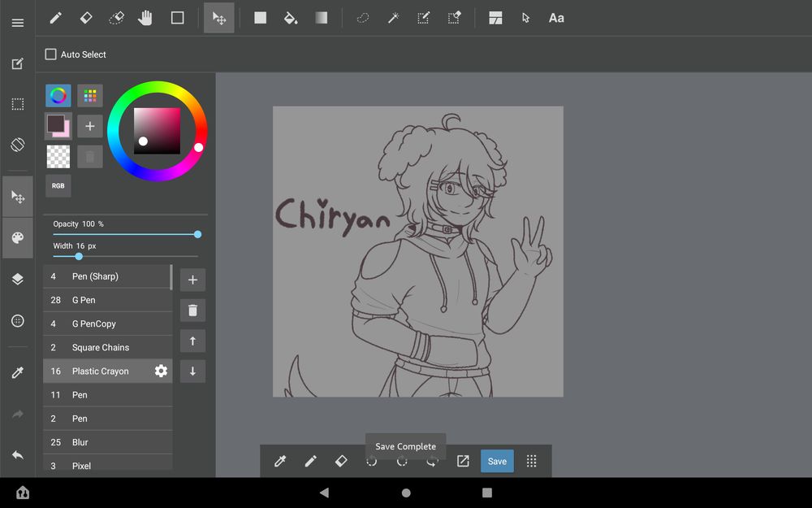Image resolution: width=812 pixels, height=508 pixels.
Task: Open the edit icon in left sidebar
Action: point(18,63)
